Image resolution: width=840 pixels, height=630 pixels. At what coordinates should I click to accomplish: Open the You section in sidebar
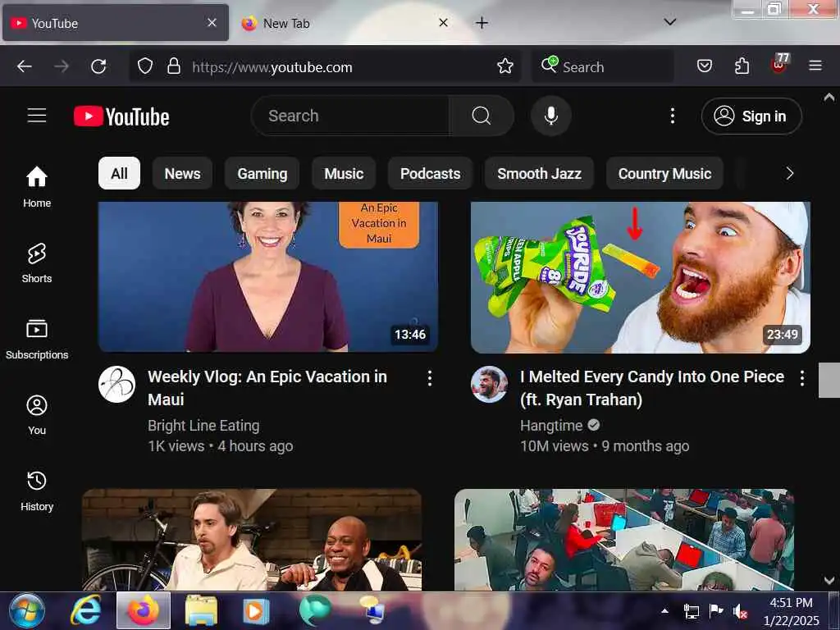click(x=37, y=414)
